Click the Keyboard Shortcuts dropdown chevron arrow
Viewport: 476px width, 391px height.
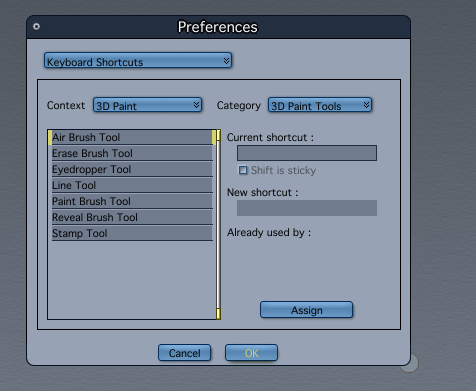pos(226,61)
